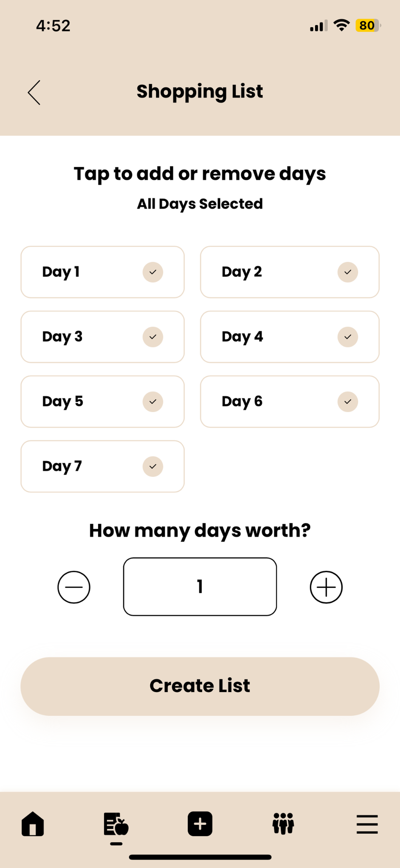Uncheck the Day 4 checkmark circle
This screenshot has width=400, height=868.
tap(348, 337)
